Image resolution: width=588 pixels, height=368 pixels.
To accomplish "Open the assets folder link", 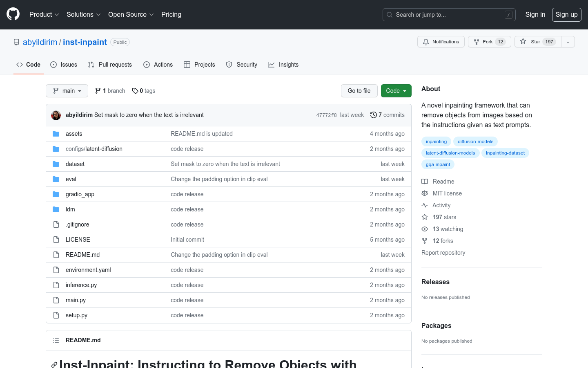I will point(74,134).
